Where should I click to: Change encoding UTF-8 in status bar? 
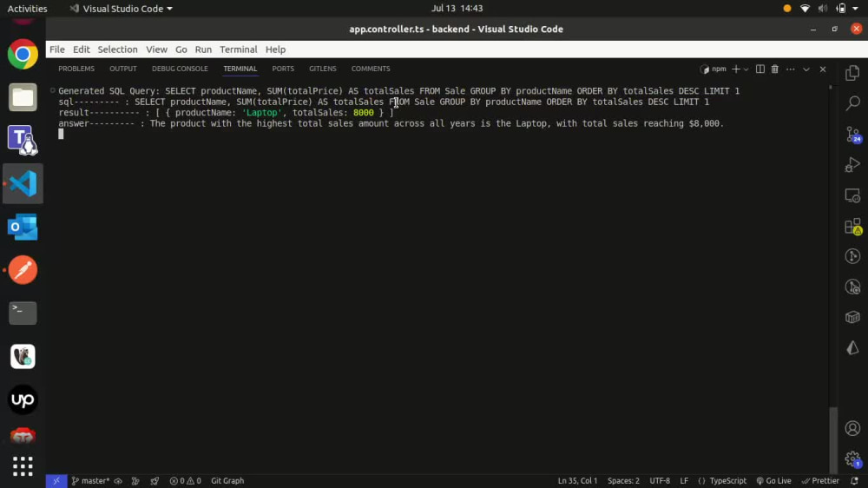pos(660,481)
